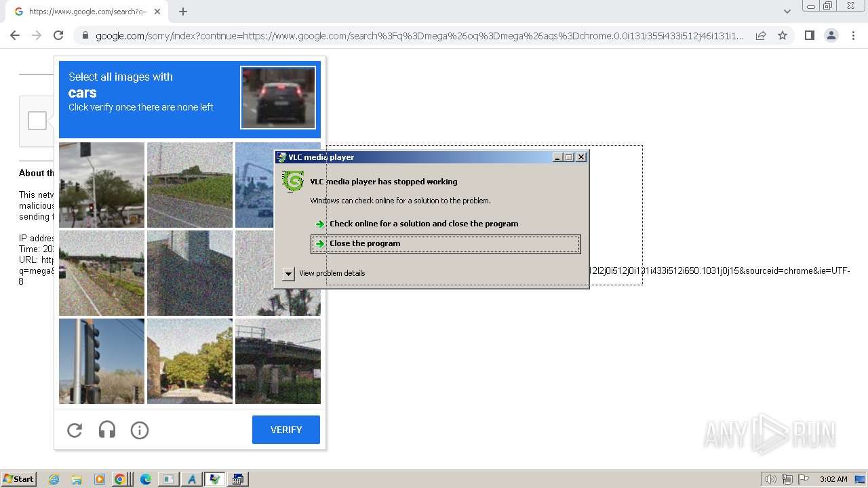This screenshot has width=868, height=488.
Task: Open File Explorer from taskbar
Action: click(77, 479)
